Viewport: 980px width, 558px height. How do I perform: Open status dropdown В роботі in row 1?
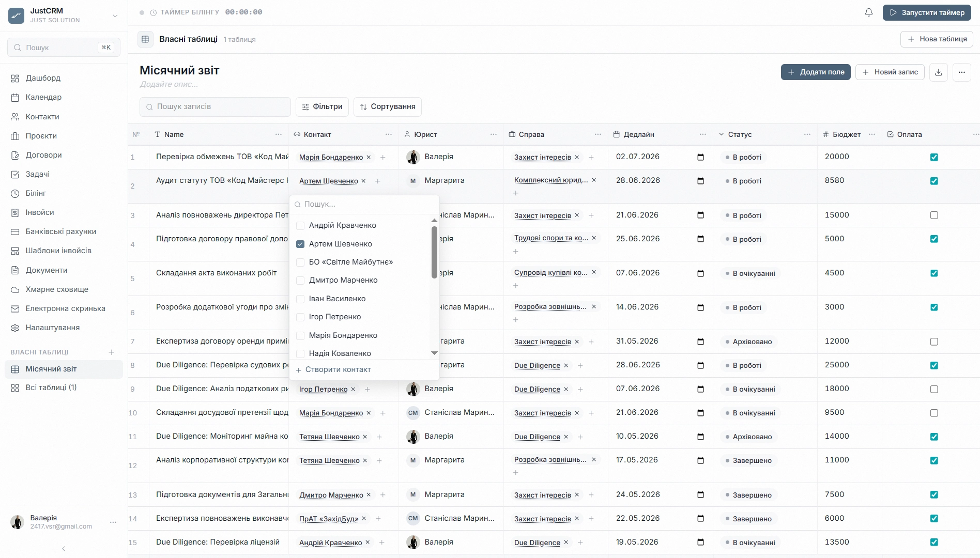pos(743,157)
